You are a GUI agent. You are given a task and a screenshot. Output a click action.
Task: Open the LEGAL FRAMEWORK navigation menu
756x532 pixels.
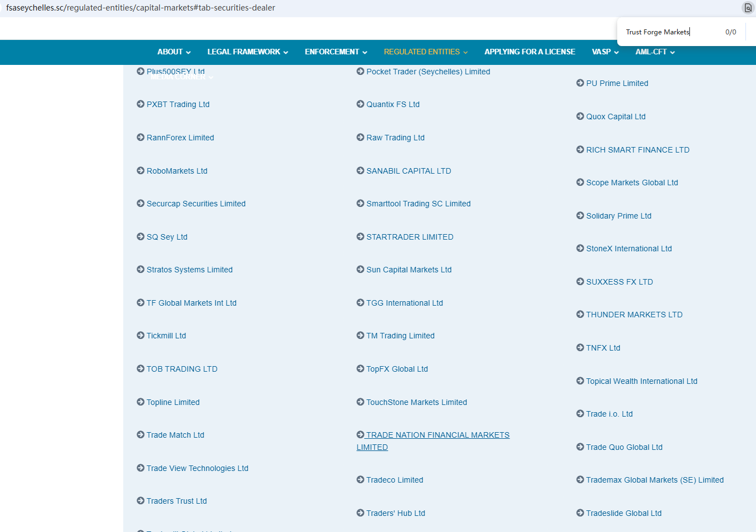click(248, 52)
